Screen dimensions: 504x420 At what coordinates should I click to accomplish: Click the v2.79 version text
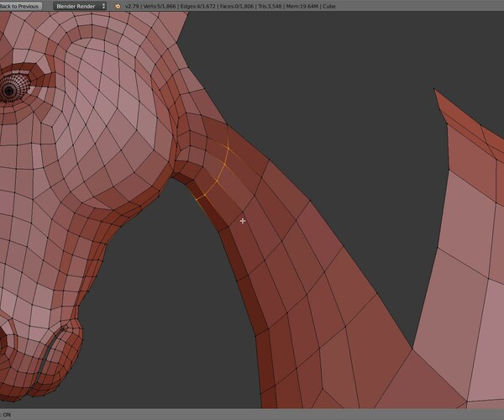[132, 6]
